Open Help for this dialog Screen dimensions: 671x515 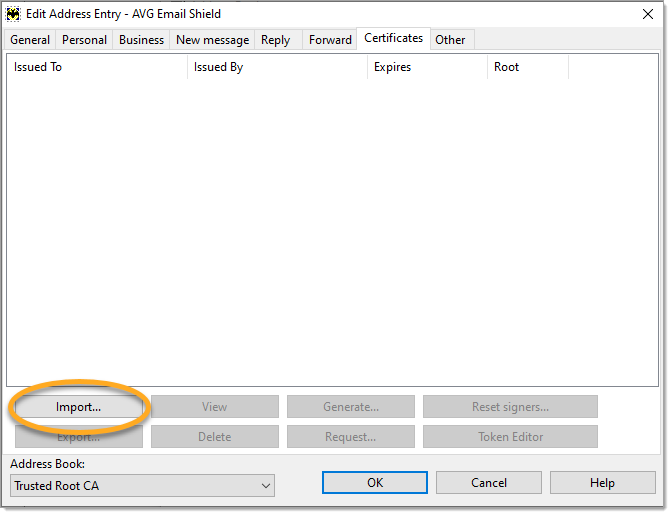[602, 483]
